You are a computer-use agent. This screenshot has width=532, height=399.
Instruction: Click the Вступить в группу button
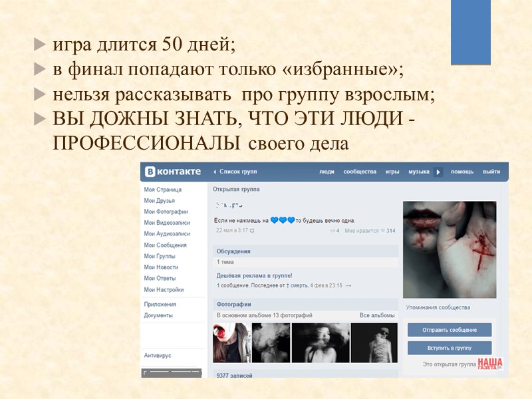450,348
